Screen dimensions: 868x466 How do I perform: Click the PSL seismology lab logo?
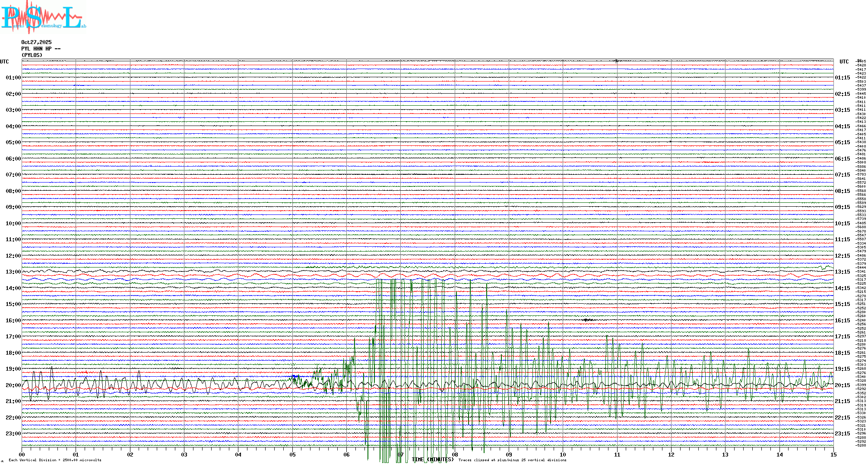click(43, 16)
